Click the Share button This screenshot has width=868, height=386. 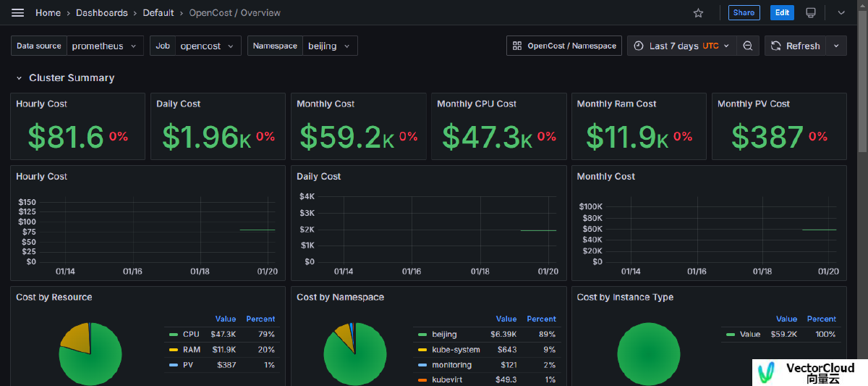tap(744, 13)
